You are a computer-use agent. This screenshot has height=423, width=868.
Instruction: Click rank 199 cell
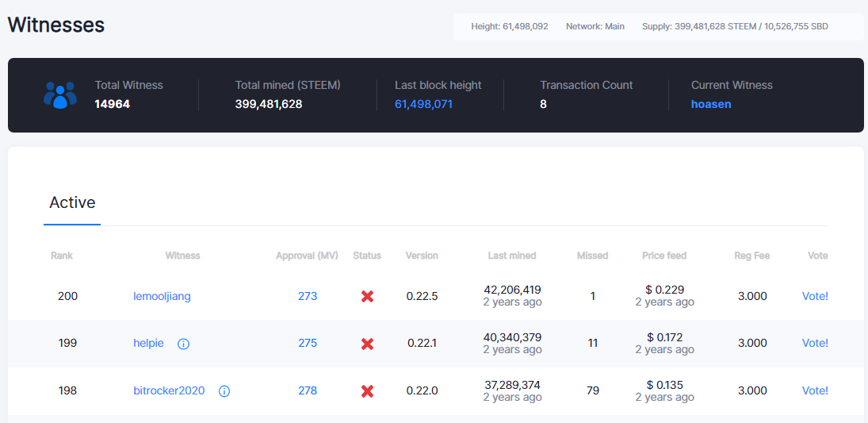pyautogui.click(x=67, y=343)
